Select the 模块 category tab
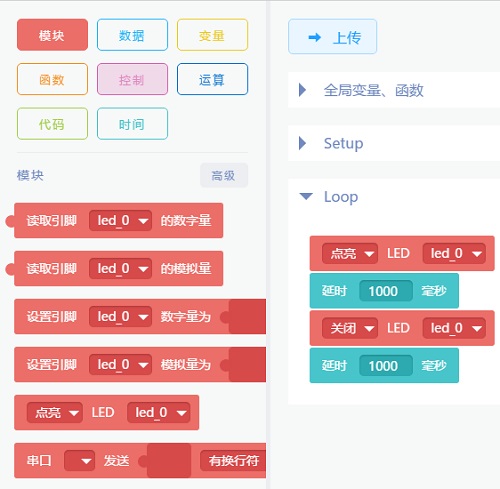 click(52, 35)
